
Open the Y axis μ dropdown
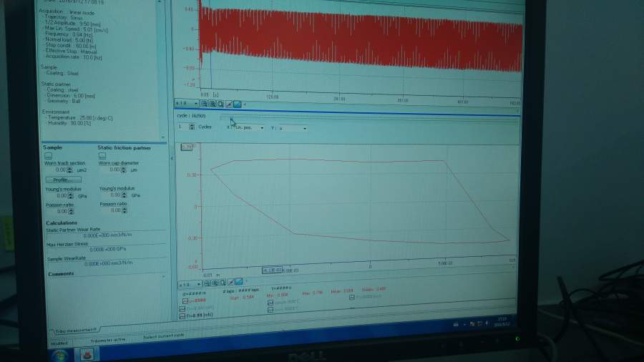tap(293, 129)
